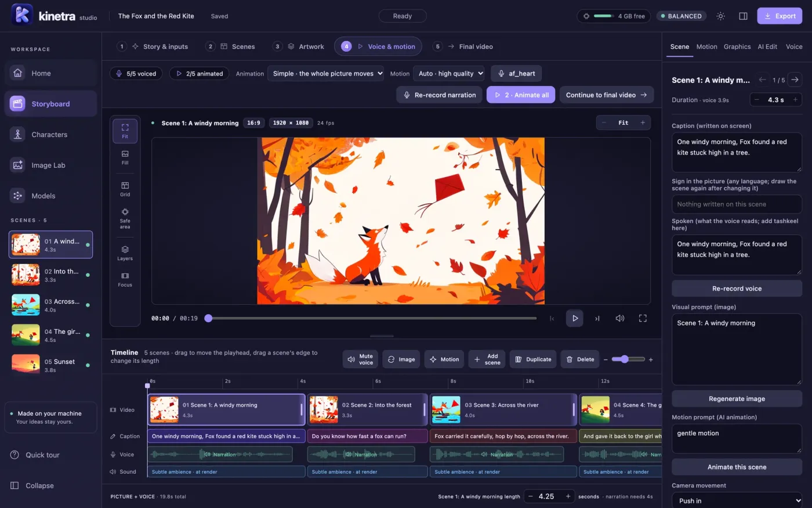Toggle the 5/5 voiced filter chip

[x=137, y=74]
